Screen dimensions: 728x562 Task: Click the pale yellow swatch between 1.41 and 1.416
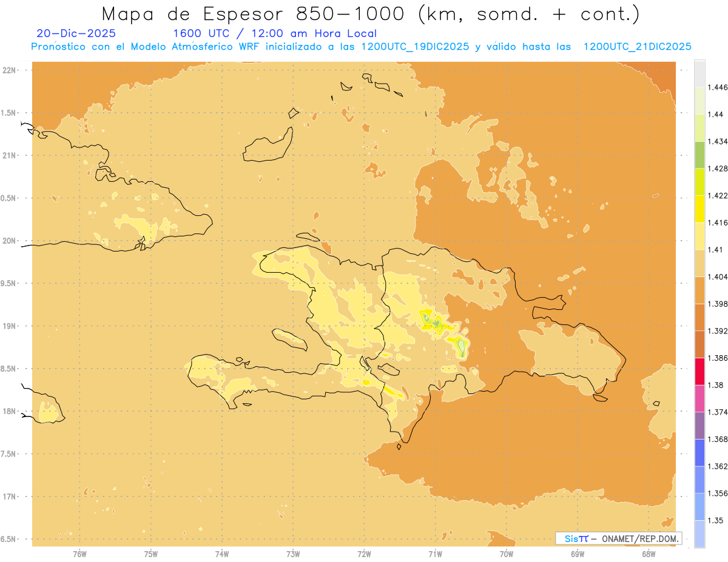click(x=699, y=236)
